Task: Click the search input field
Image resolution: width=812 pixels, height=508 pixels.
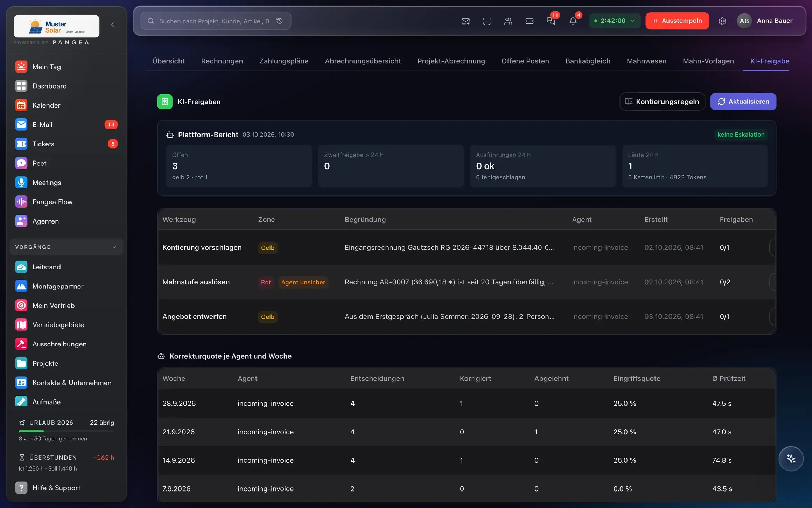Action: point(216,21)
